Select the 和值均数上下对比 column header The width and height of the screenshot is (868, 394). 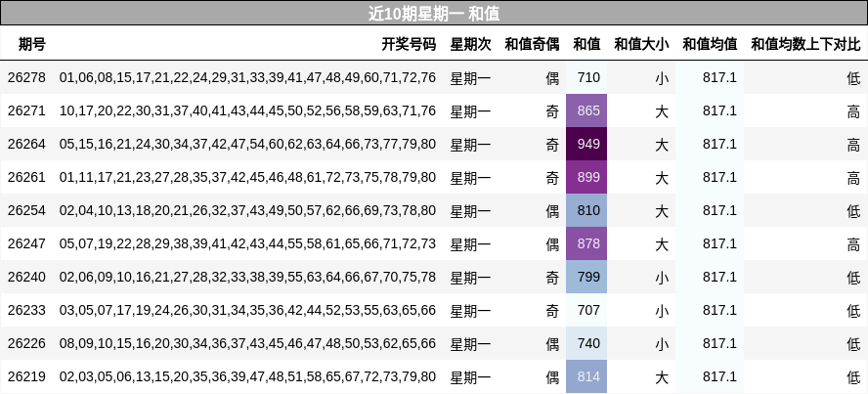(805, 44)
